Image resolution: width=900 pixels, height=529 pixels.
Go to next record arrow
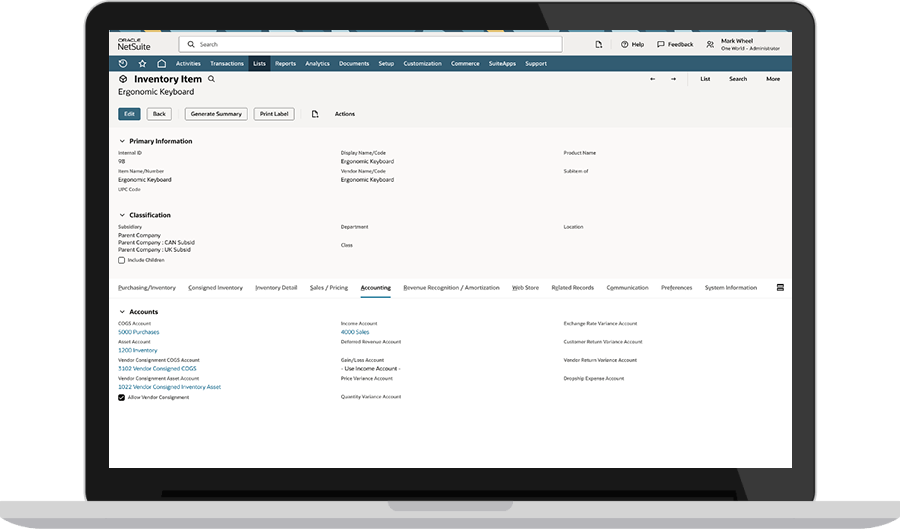[x=673, y=79]
